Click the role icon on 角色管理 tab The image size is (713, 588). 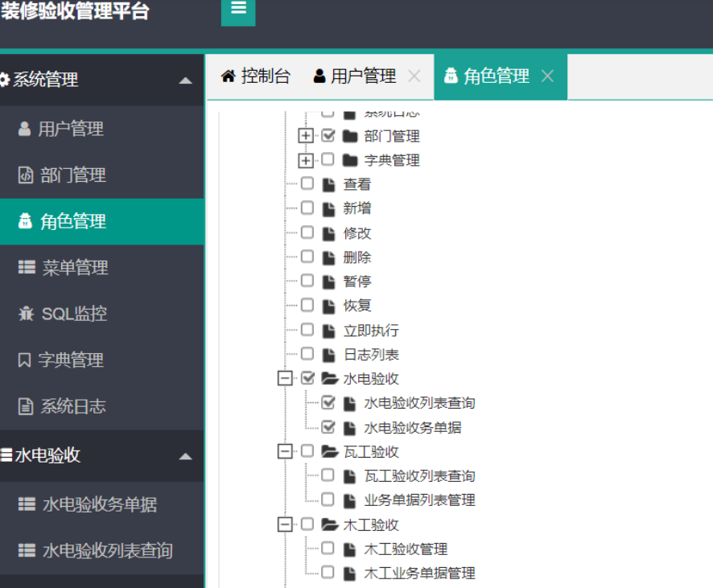[451, 76]
